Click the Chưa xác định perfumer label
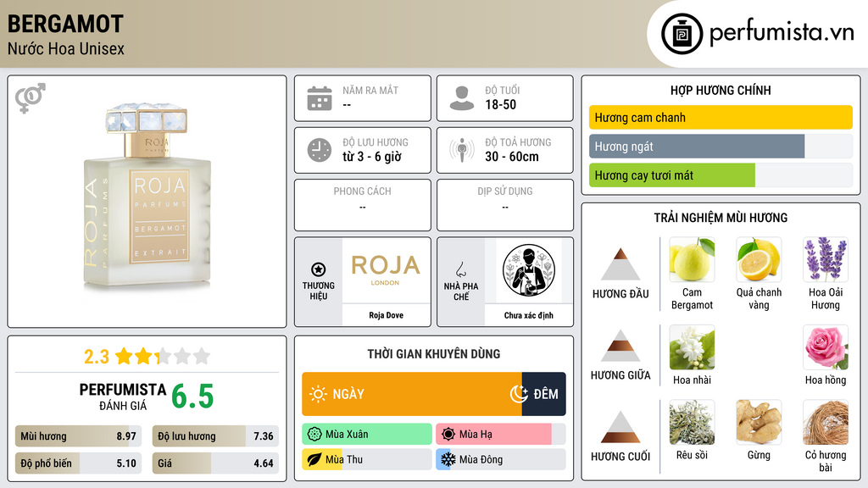 point(529,315)
